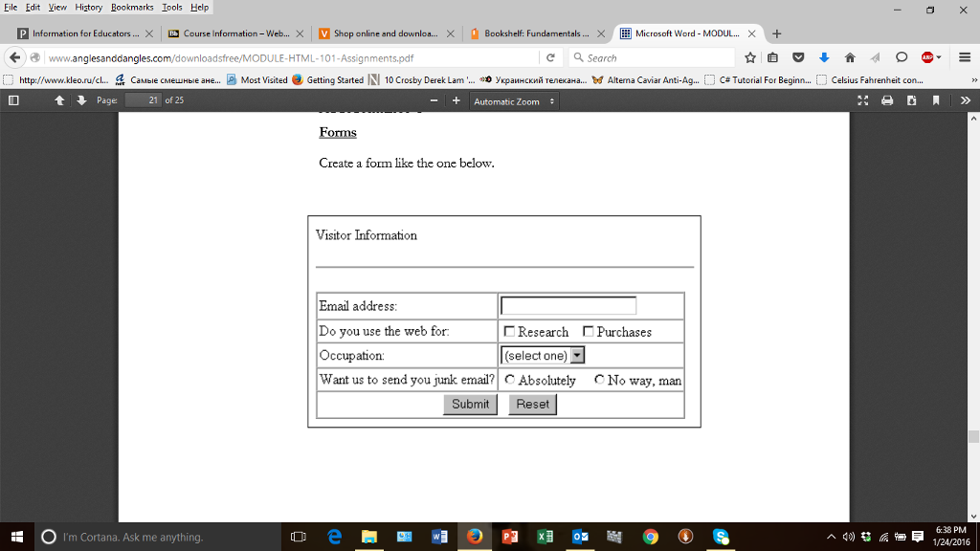Image resolution: width=980 pixels, height=551 pixels.
Task: Select the Absolutely radio button
Action: pyautogui.click(x=509, y=379)
